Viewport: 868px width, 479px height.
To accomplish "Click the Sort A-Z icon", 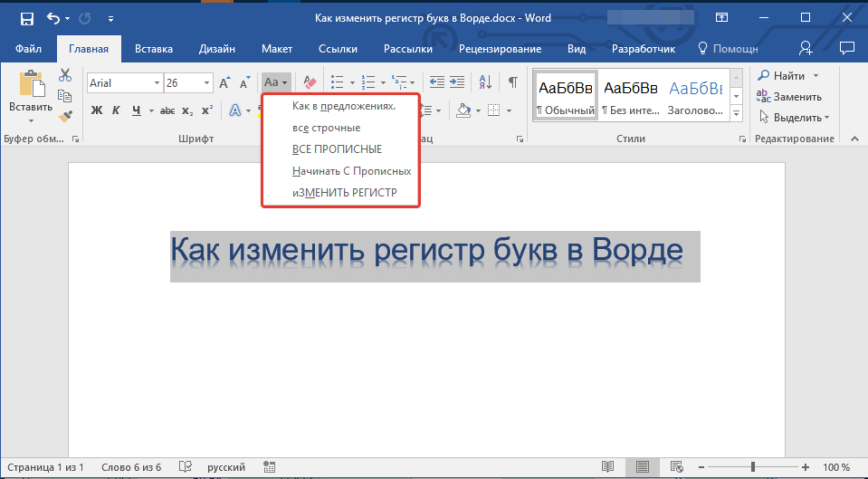I will pyautogui.click(x=485, y=82).
